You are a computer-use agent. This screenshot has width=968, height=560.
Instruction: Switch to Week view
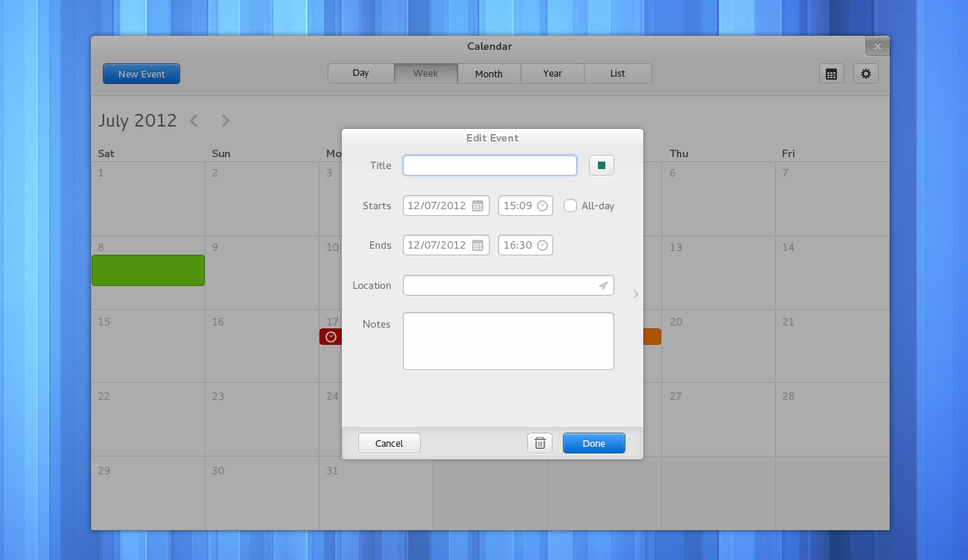click(426, 74)
